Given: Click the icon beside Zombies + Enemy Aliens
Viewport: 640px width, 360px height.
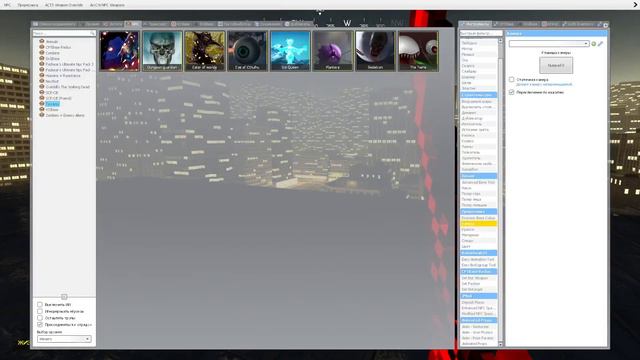Looking at the screenshot, I should pos(42,115).
